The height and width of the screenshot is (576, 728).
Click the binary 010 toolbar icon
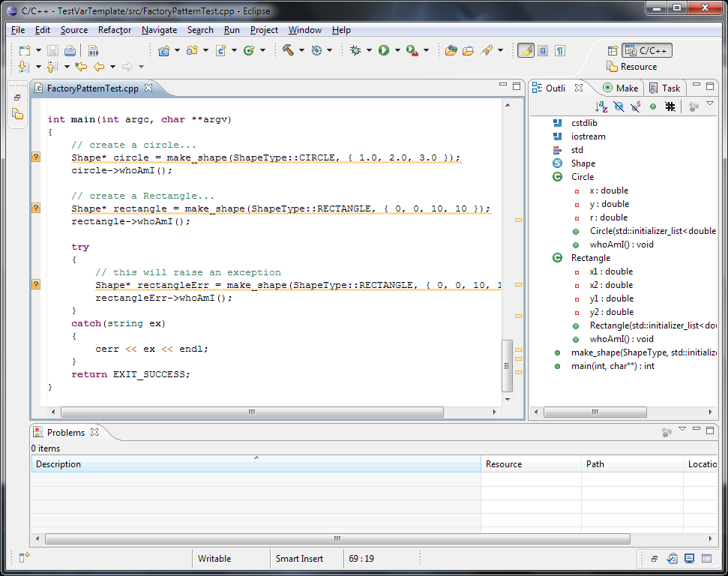(93, 50)
